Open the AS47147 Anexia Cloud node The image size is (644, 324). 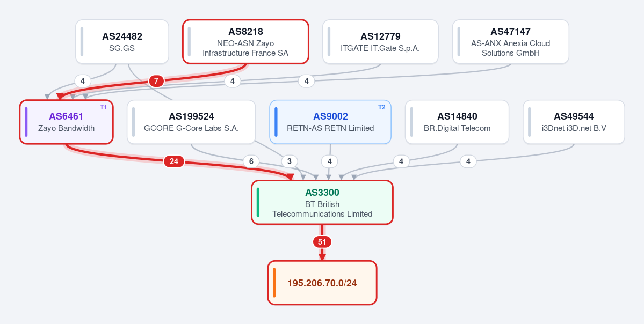click(510, 42)
